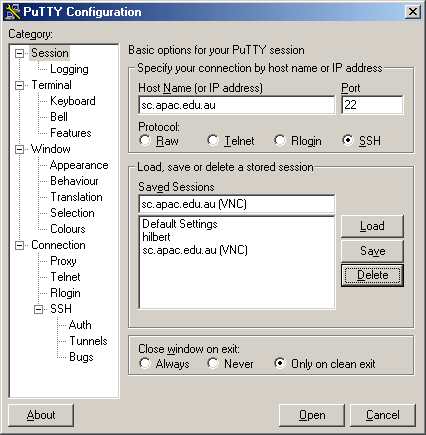This screenshot has width=426, height=435.
Task: Collapse the SSH tree node
Action: tap(38, 309)
